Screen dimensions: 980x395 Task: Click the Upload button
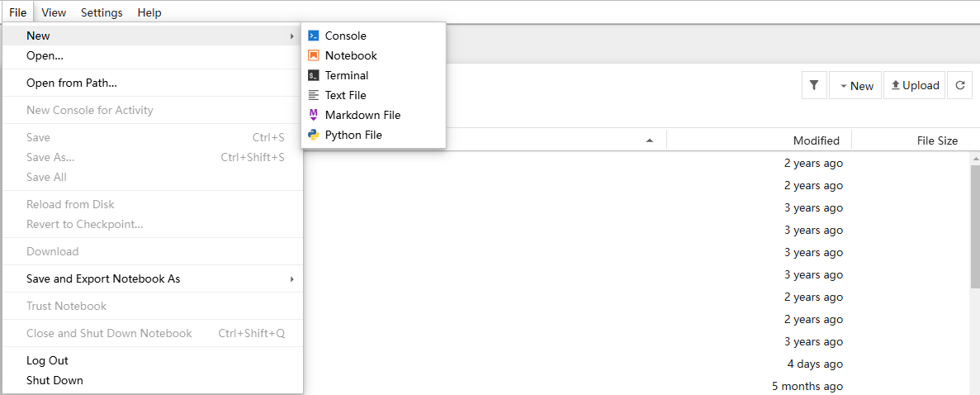pyautogui.click(x=915, y=85)
